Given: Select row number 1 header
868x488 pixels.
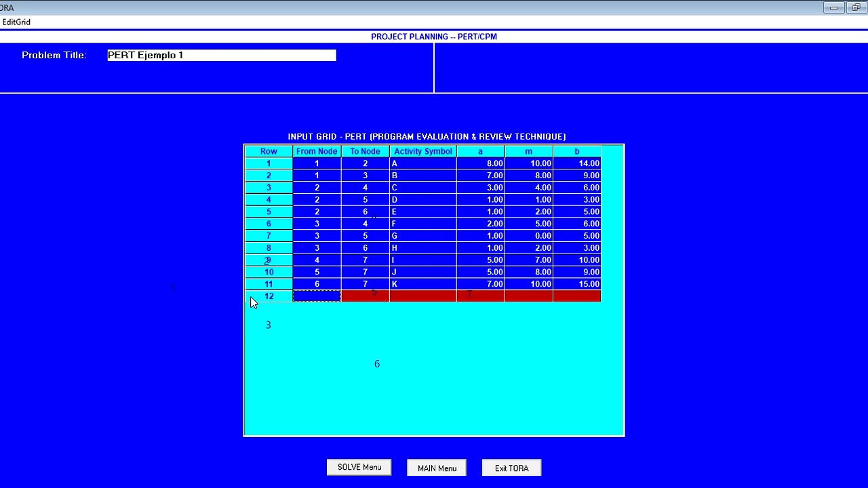Looking at the screenshot, I should (x=269, y=163).
